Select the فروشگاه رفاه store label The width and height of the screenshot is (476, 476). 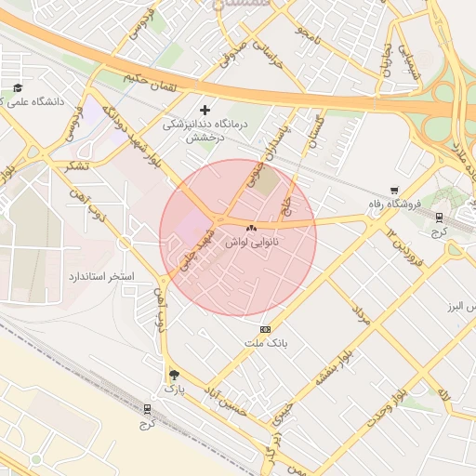point(395,204)
